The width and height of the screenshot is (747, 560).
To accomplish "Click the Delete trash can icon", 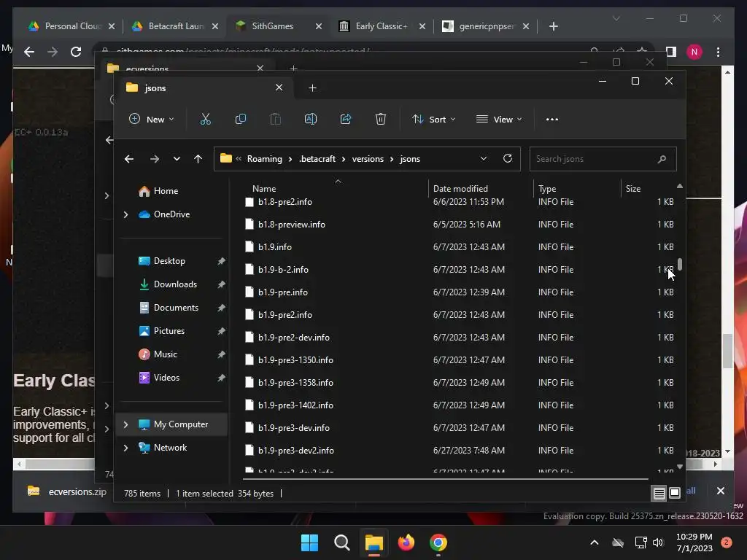I will pyautogui.click(x=380, y=119).
